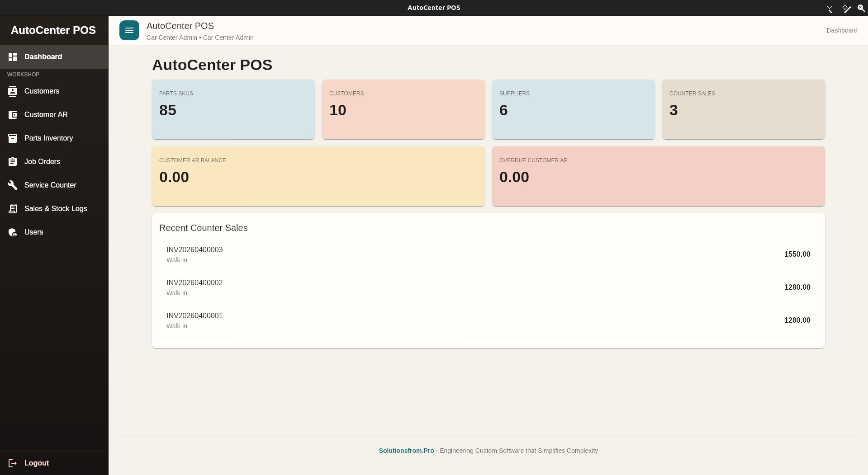Click the Users shield icon
The width and height of the screenshot is (868, 475).
(x=13, y=232)
